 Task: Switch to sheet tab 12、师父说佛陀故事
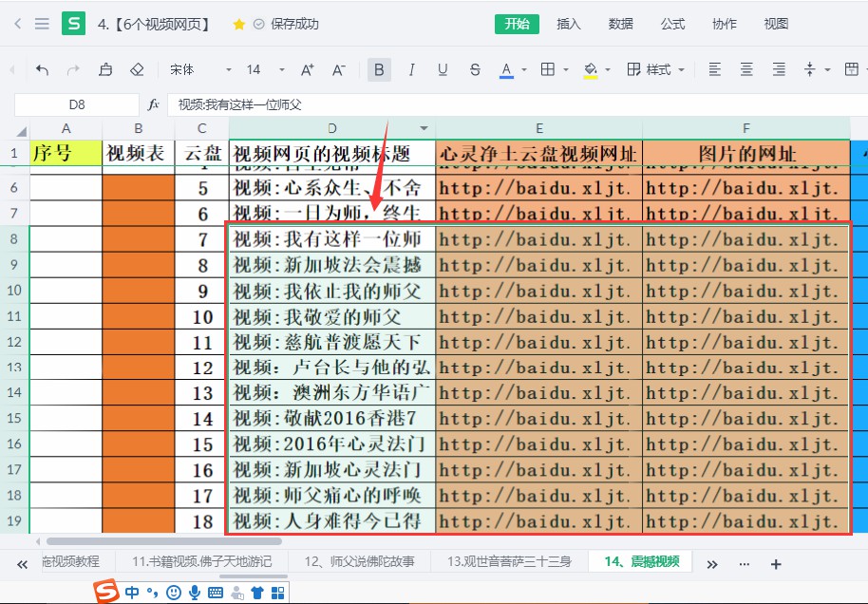(x=359, y=562)
